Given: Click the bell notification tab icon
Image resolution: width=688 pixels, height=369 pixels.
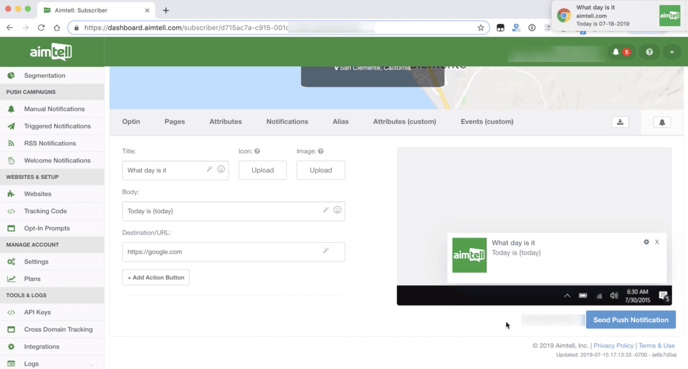Looking at the screenshot, I should pyautogui.click(x=662, y=122).
